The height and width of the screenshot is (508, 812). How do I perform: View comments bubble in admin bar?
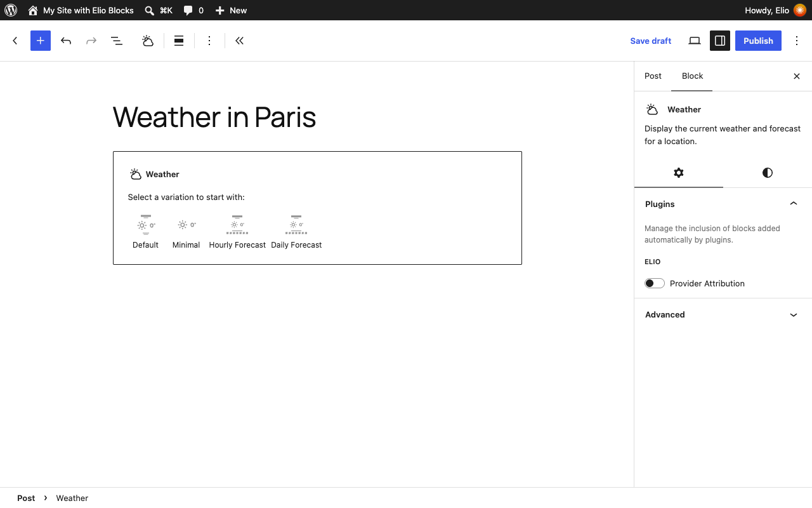click(193, 10)
